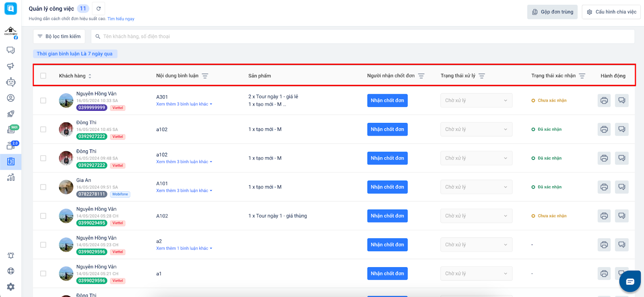Open the chat messages sidebar icon
This screenshot has height=297, width=644.
(11, 50)
